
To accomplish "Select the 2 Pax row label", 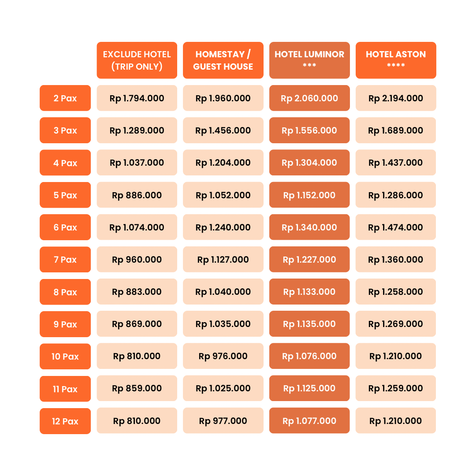I will pyautogui.click(x=65, y=98).
